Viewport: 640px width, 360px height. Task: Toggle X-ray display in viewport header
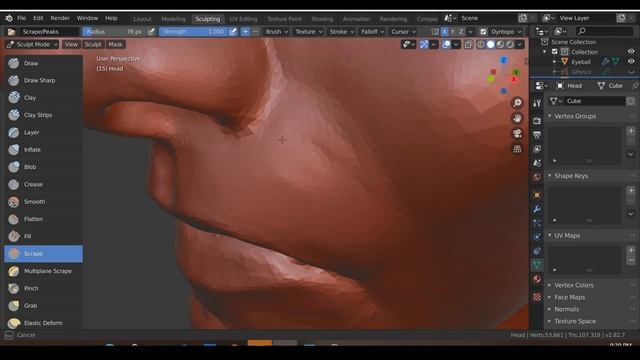[468, 44]
